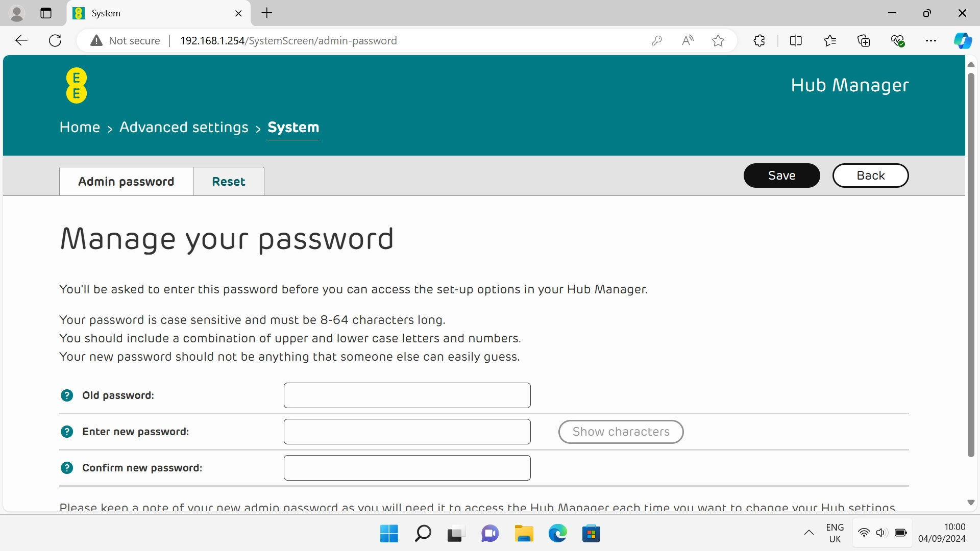The image size is (980, 551).
Task: Add this page to favorites with the star icon
Action: 718,41
